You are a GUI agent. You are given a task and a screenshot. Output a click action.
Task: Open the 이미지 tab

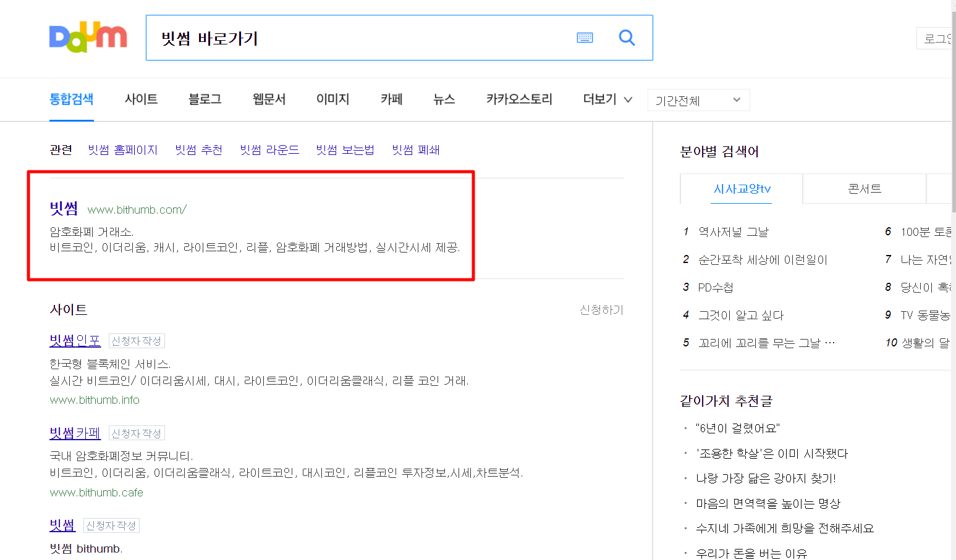coord(332,99)
